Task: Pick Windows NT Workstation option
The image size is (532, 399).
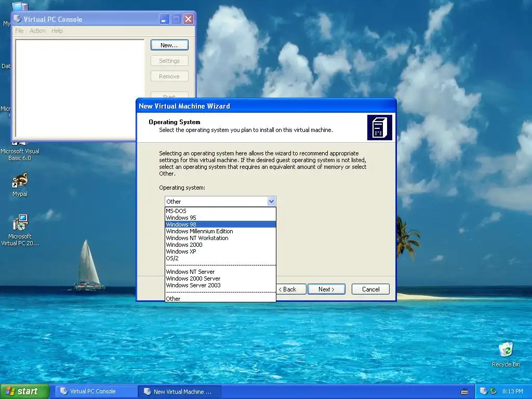Action: [x=220, y=238]
